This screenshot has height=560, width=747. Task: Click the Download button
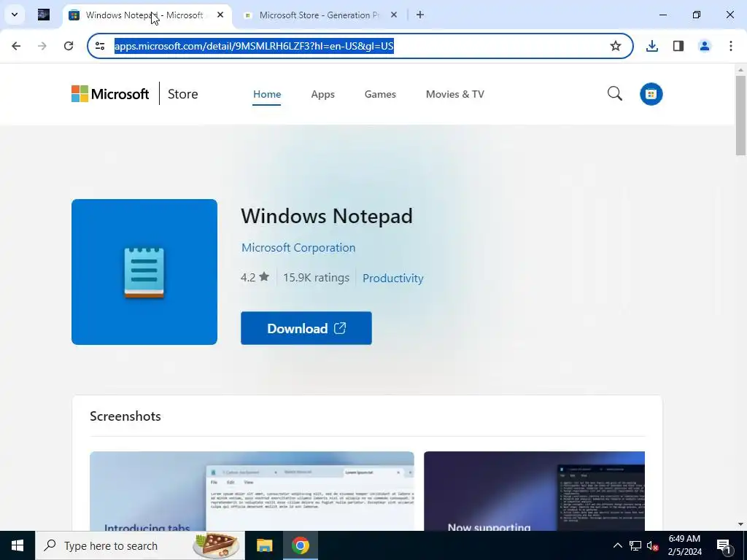(306, 328)
